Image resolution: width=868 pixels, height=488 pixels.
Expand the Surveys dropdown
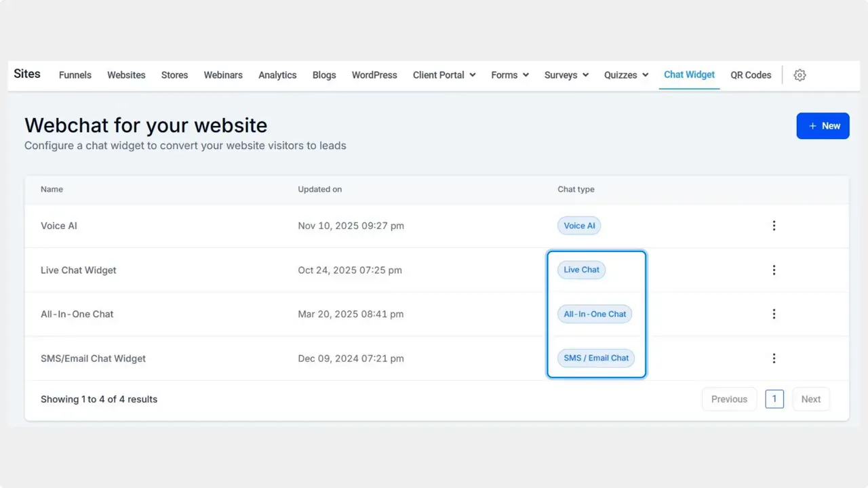click(x=566, y=75)
